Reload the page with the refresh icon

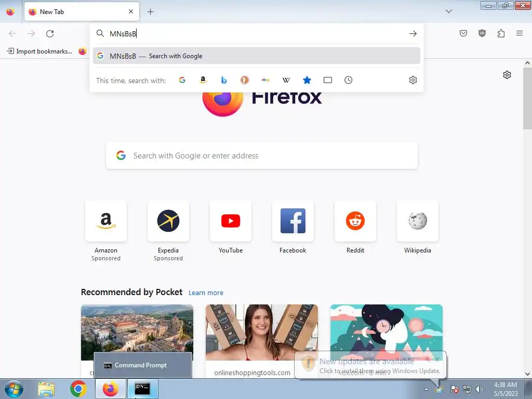50,34
